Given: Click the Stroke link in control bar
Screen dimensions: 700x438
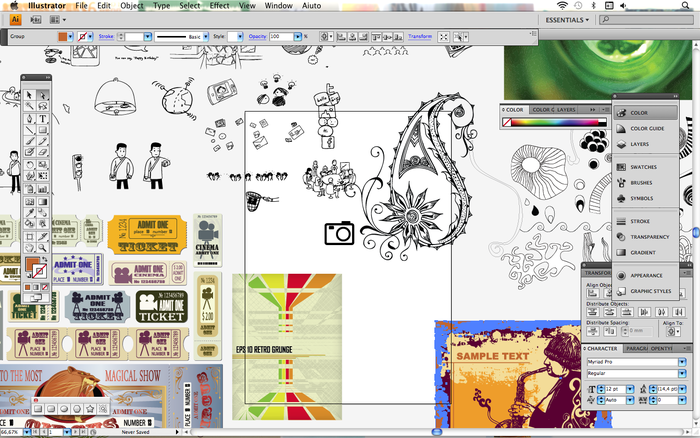Looking at the screenshot, I should [106, 37].
